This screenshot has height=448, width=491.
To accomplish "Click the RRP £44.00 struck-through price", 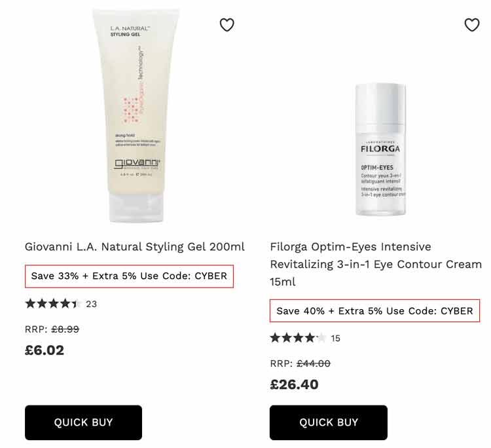I will (314, 364).
